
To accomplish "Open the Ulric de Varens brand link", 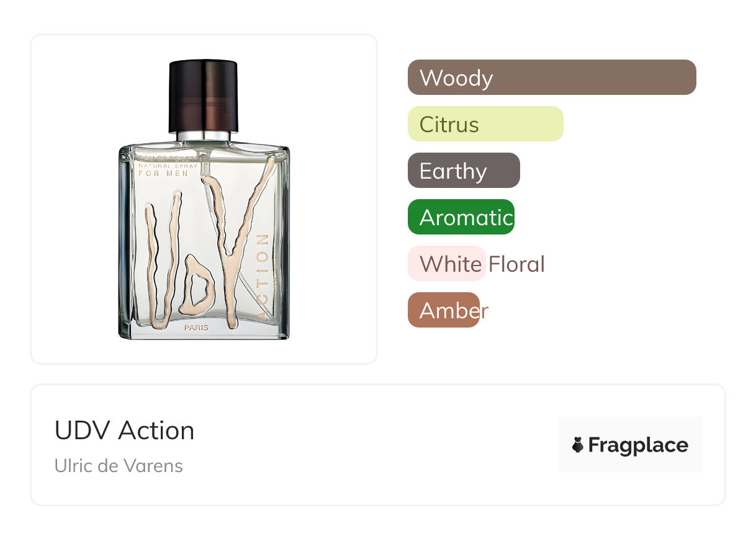I will click(x=119, y=465).
